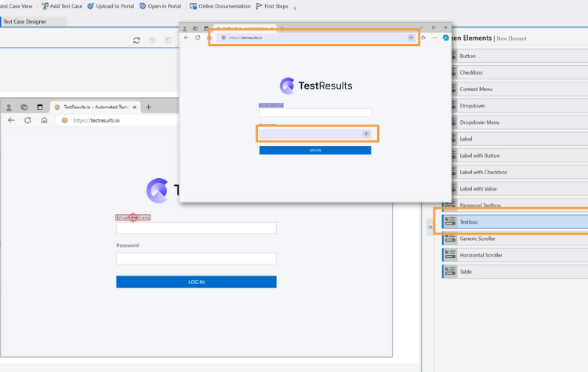Click the home icon in the background browser
588x372 pixels.
click(x=45, y=120)
